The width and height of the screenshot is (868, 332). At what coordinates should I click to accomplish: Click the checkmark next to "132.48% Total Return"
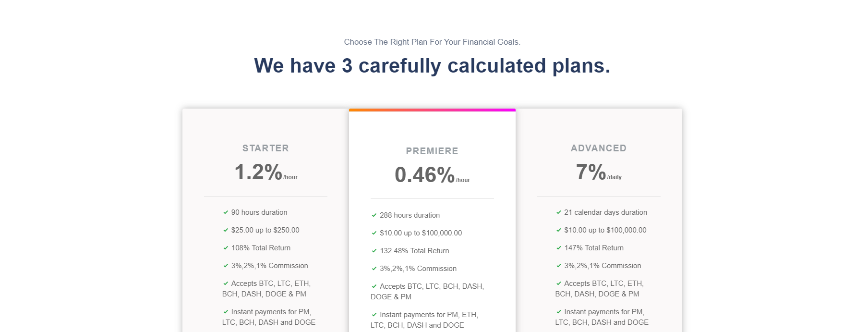[x=374, y=251]
